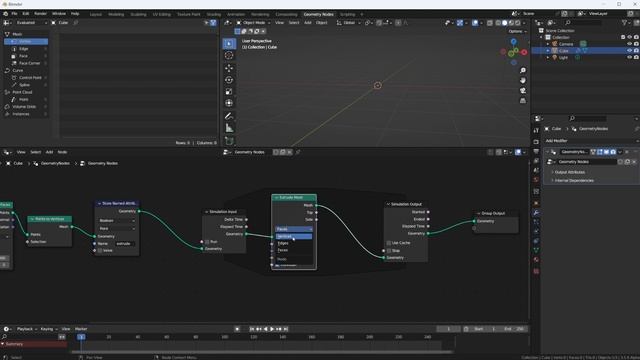Viewport: 640px width, 360px height.
Task: Expand the Output Attributes panel
Action: pyautogui.click(x=569, y=172)
